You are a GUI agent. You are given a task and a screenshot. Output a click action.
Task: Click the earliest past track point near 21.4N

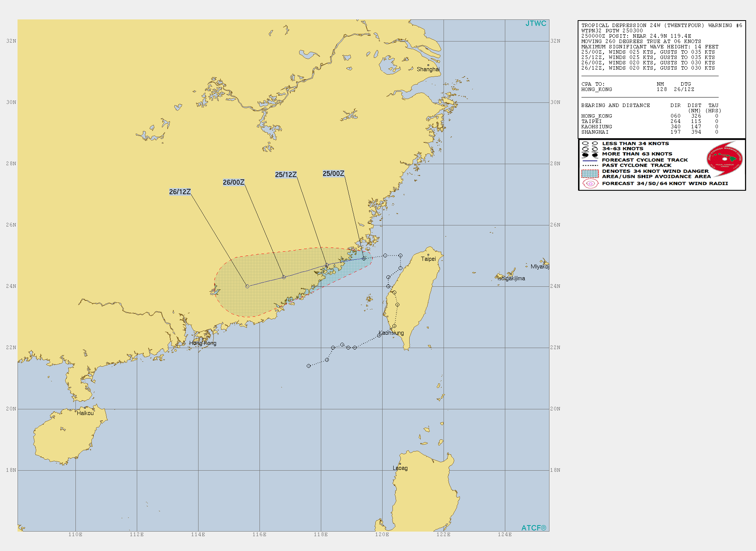[309, 366]
